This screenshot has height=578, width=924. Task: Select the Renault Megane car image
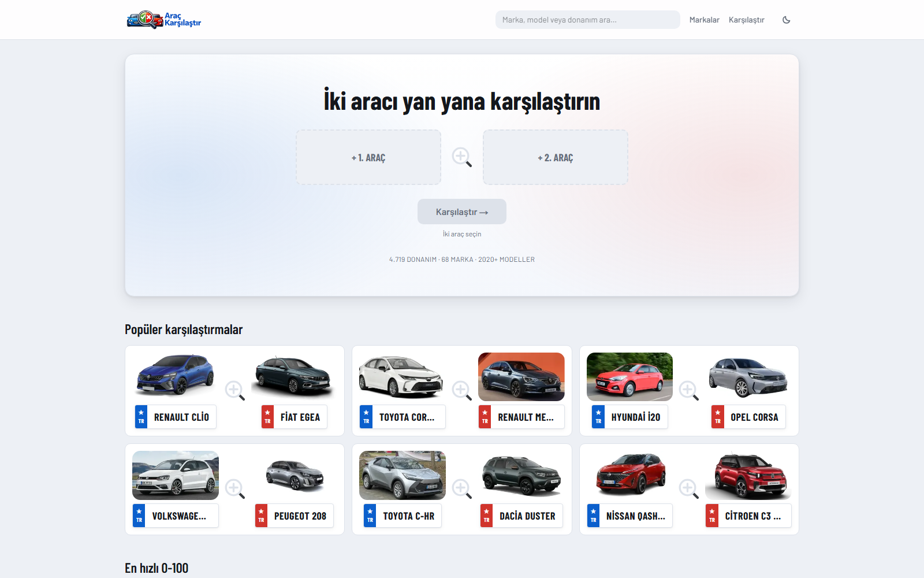521,376
